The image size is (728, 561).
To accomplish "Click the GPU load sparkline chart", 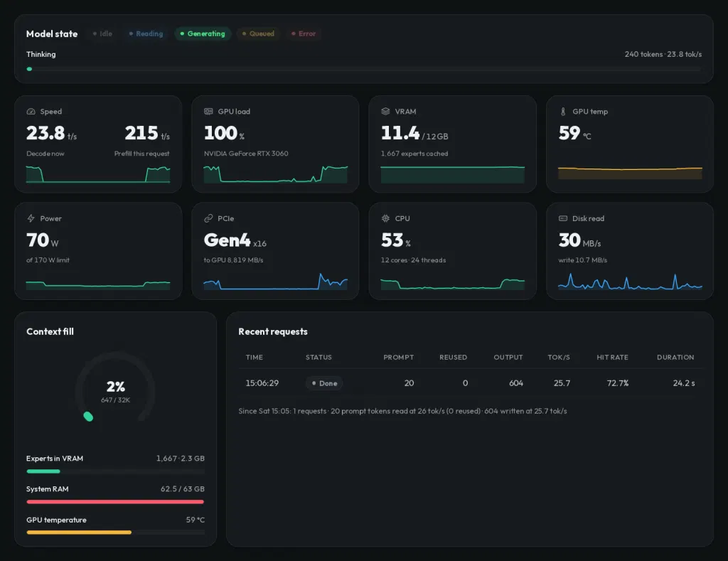I will coord(275,174).
